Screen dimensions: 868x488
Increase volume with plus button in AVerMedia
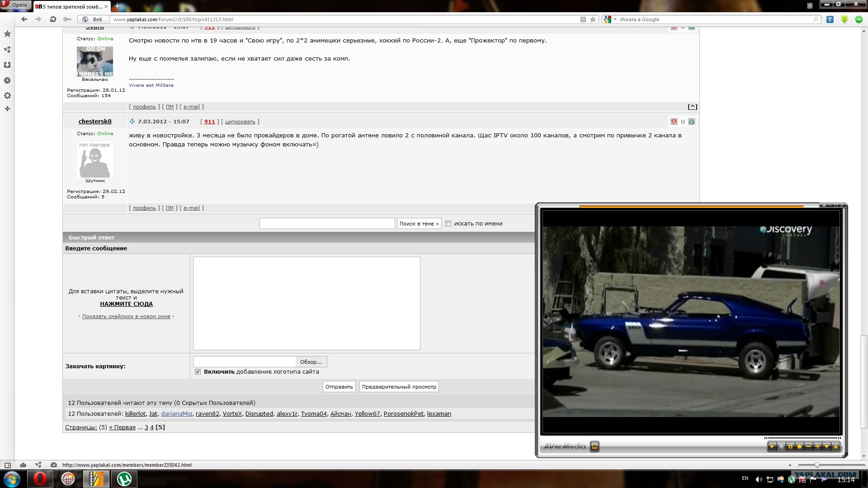pos(817,447)
